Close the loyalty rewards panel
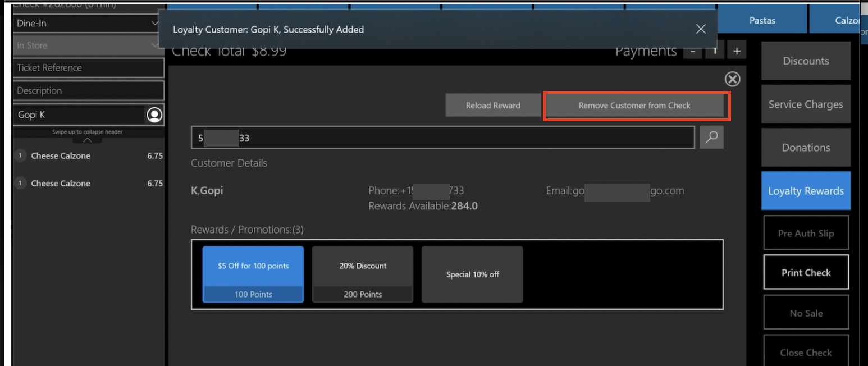The height and width of the screenshot is (366, 868). [x=732, y=79]
